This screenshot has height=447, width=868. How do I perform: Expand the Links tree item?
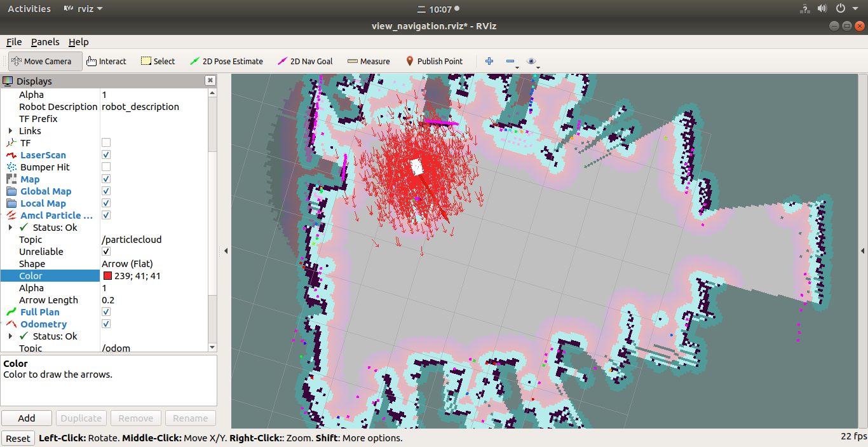click(x=10, y=131)
